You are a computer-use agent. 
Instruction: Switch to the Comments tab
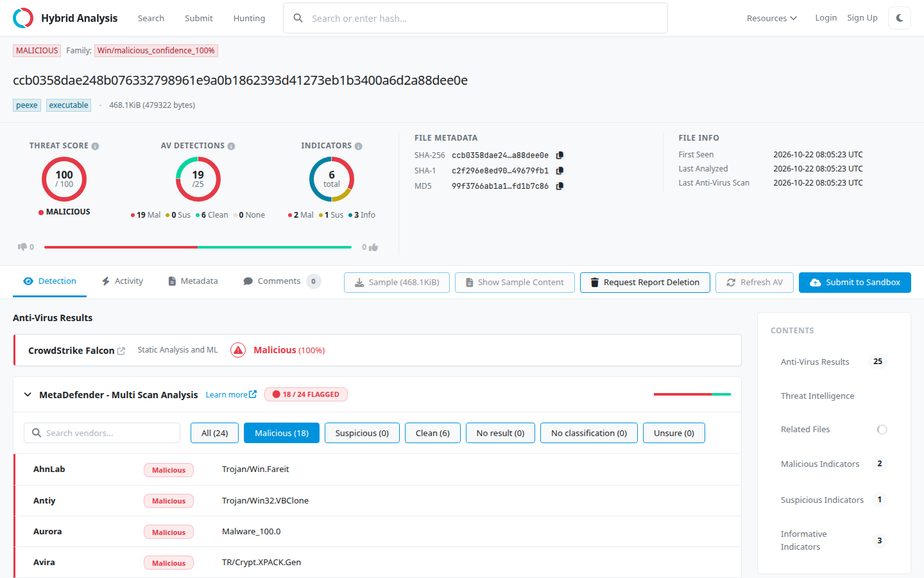[281, 281]
